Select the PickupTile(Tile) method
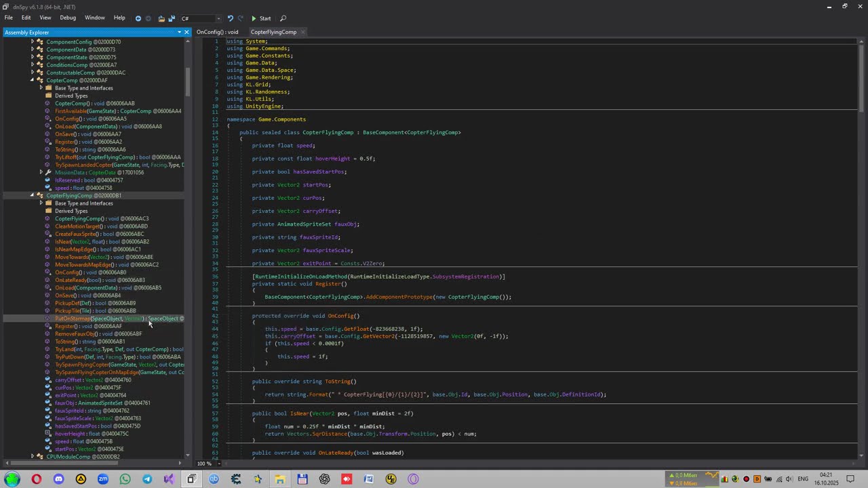868x488 pixels. pyautogui.click(x=95, y=310)
